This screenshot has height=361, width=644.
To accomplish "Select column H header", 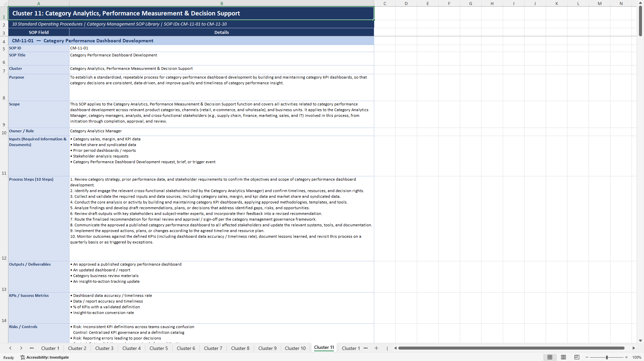I will pos(492,3).
